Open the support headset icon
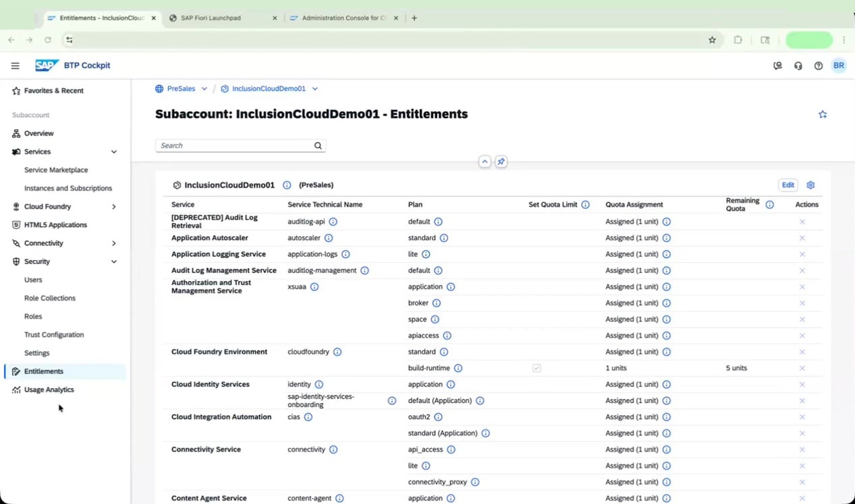855x504 pixels. pyautogui.click(x=798, y=66)
